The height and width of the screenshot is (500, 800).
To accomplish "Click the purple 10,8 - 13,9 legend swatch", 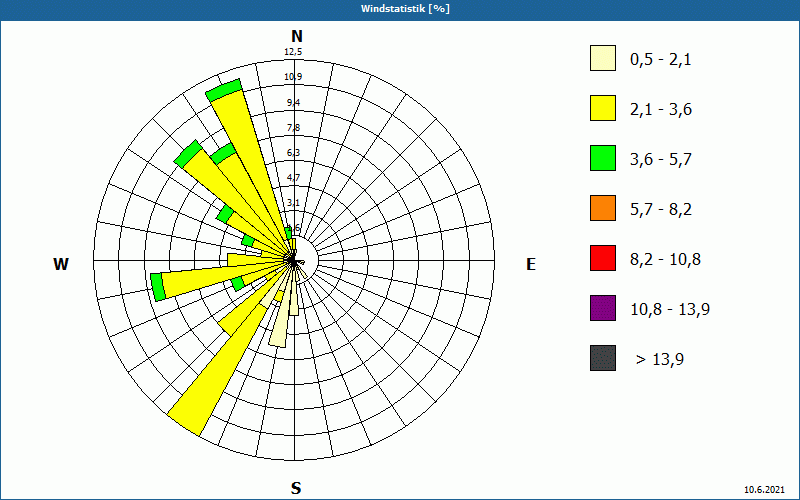I will click(x=603, y=308).
